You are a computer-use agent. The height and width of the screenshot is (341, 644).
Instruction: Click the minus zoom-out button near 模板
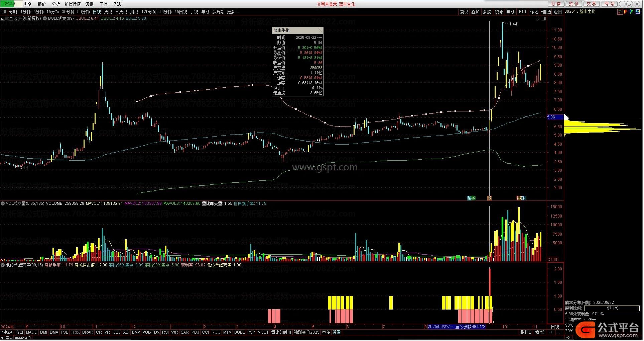click(559, 333)
